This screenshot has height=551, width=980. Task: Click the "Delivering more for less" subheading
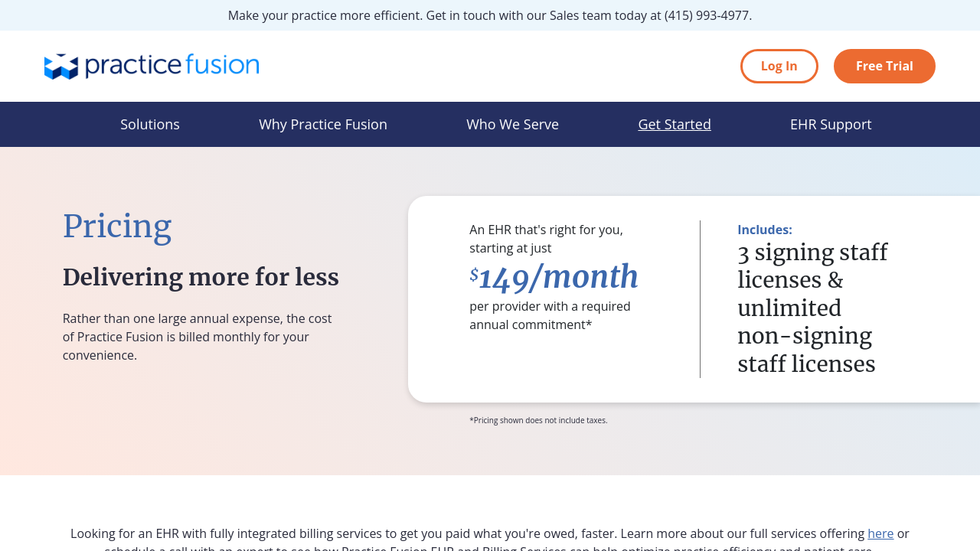tap(201, 277)
